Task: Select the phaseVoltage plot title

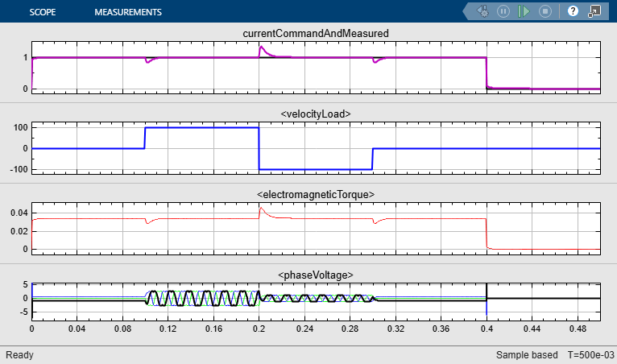Action: click(x=316, y=275)
